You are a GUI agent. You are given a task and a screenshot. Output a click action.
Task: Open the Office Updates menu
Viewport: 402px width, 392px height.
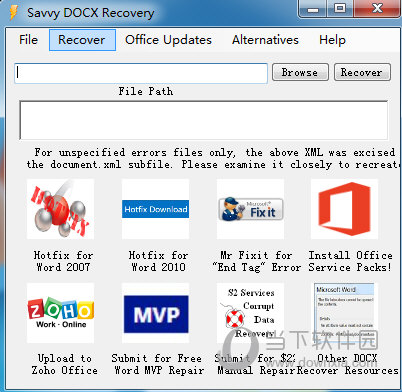[x=168, y=40]
